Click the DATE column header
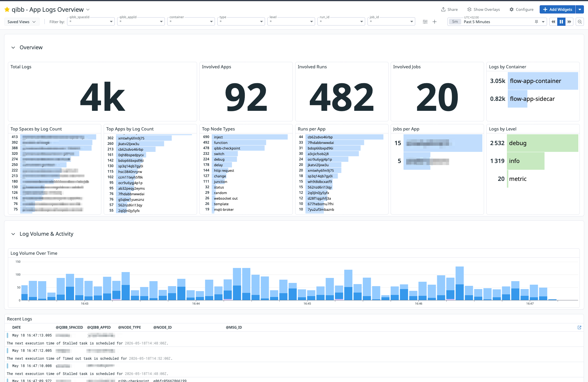Viewport: 588px width, 382px height. 16,327
